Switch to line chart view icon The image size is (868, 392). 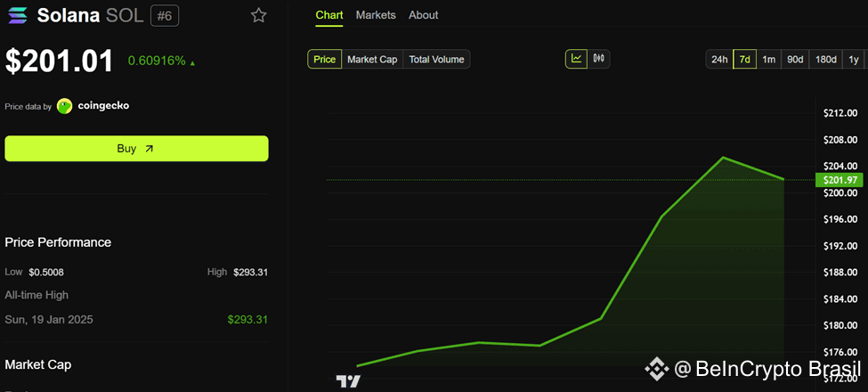pyautogui.click(x=576, y=59)
